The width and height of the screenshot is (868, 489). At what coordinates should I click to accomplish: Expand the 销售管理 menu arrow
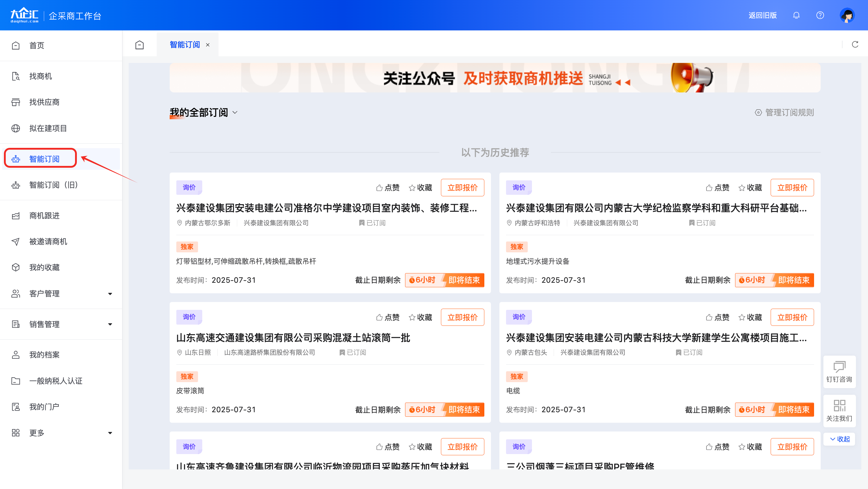point(110,324)
